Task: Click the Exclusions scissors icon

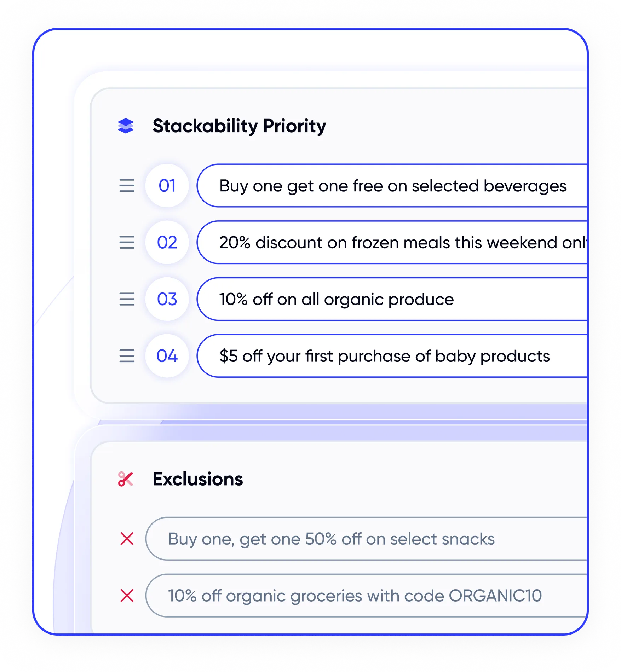Action: pos(126,479)
